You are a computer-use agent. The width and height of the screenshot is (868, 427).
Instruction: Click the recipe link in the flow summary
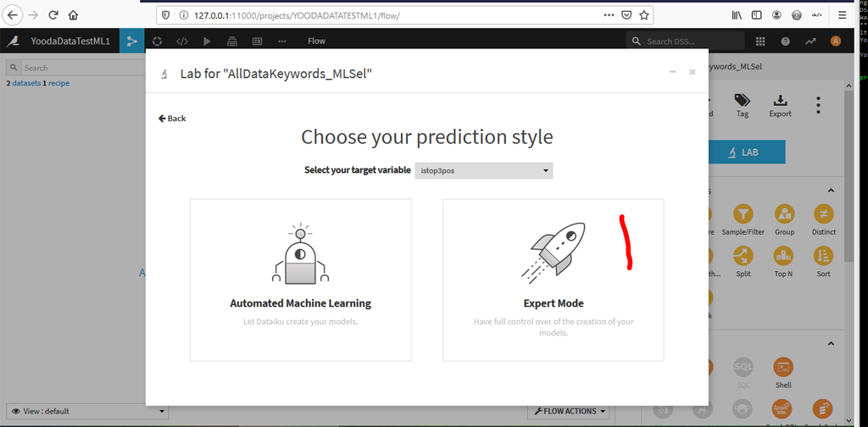click(x=58, y=83)
